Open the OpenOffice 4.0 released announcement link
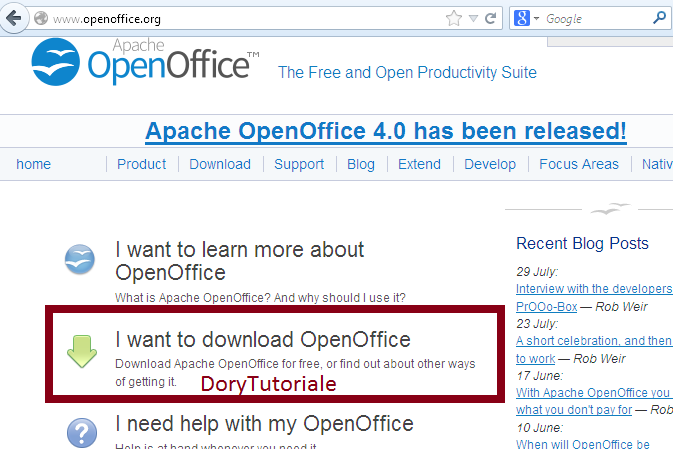673x449 pixels. click(x=385, y=131)
